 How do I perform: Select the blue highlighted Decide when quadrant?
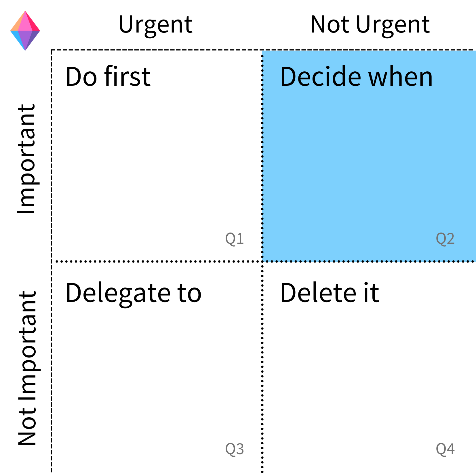pos(369,156)
